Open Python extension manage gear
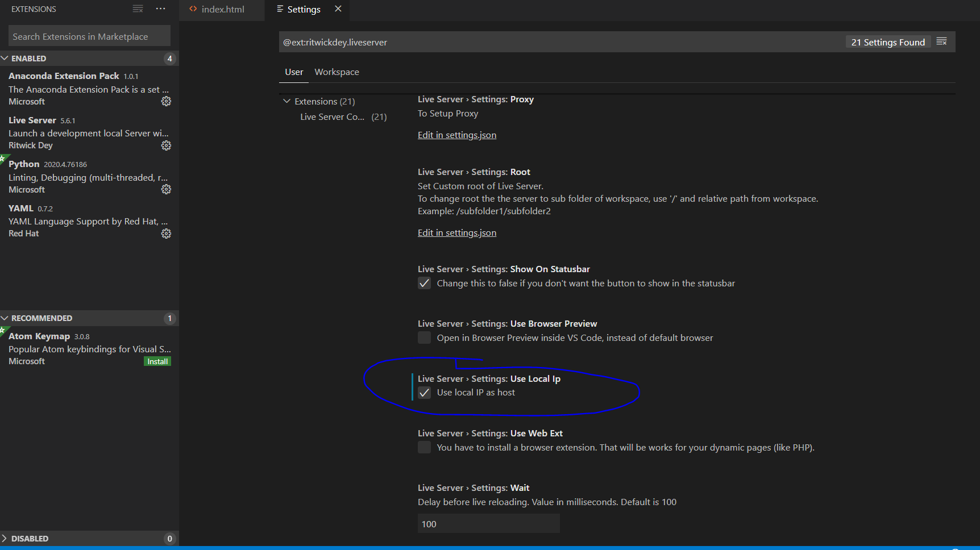 click(166, 189)
